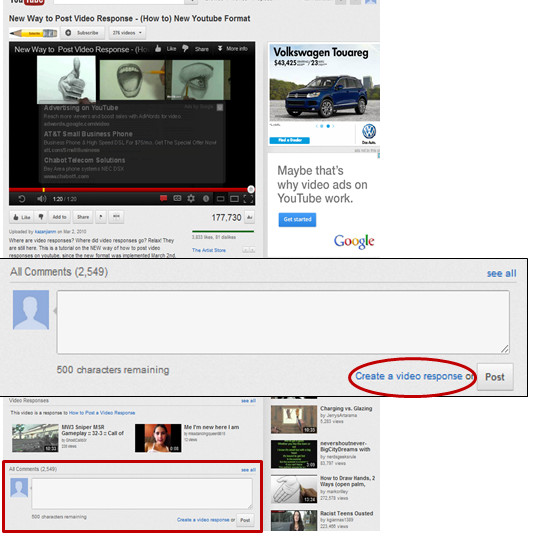Viewport: 537px width, 539px height.
Task: Click the open mouth drawing end-screen thumbnail
Action: pos(132,80)
